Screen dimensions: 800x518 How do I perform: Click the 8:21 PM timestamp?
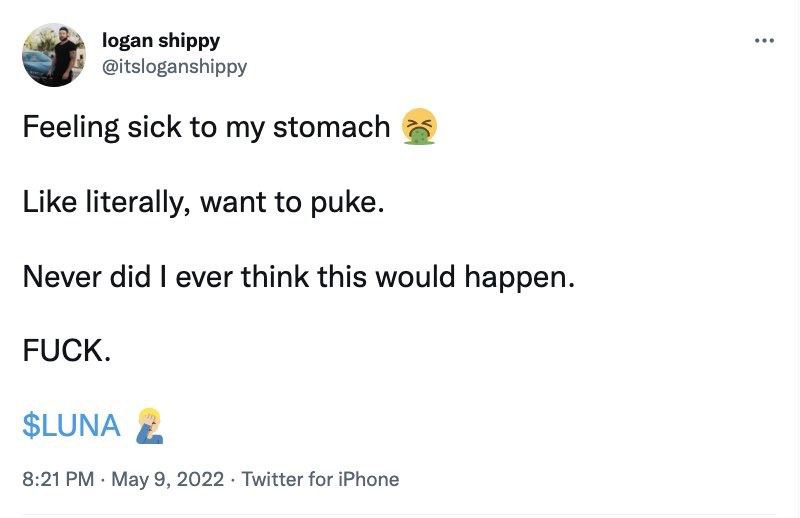click(59, 479)
